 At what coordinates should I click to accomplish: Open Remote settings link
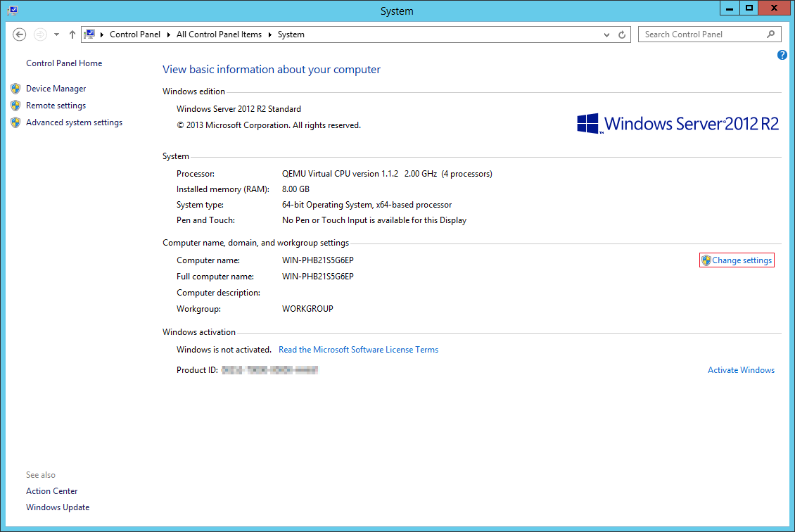56,105
